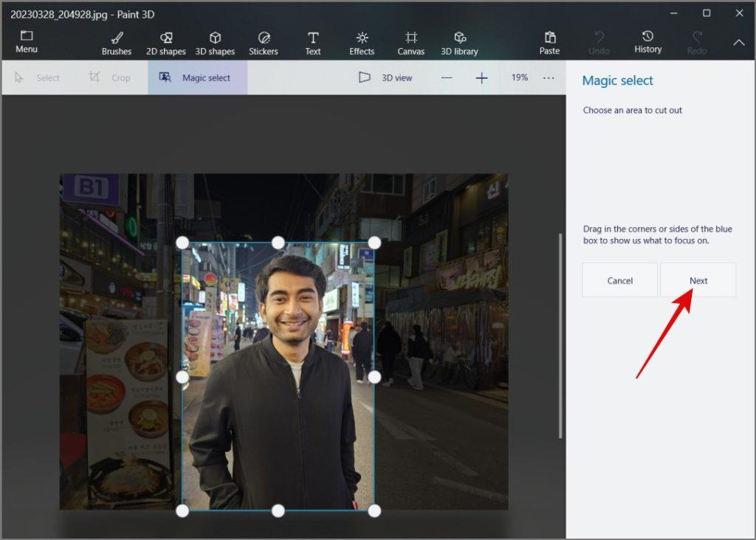The image size is (756, 540).
Task: Open the Canvas settings
Action: (410, 44)
